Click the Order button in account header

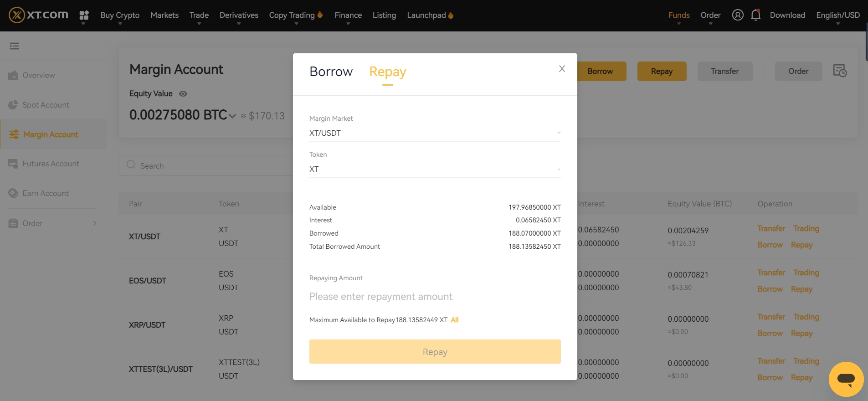(x=798, y=71)
